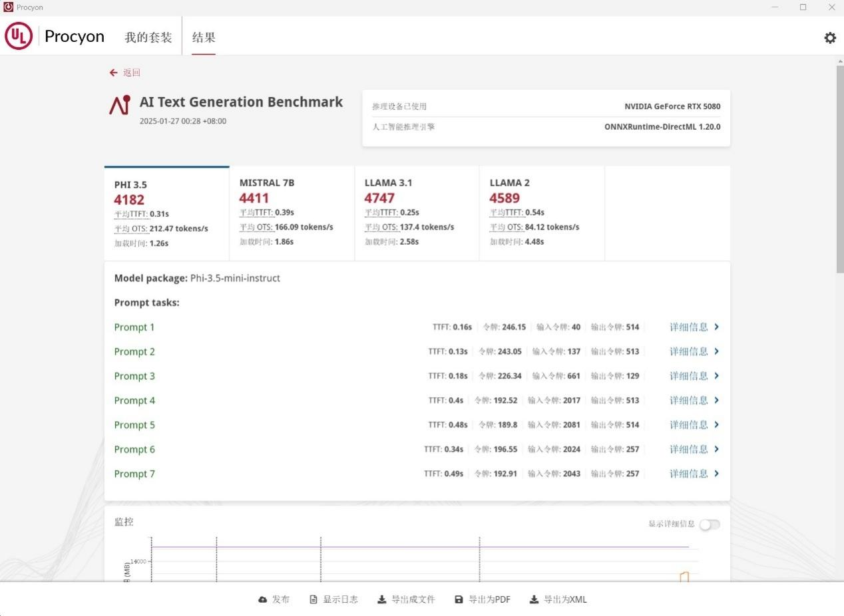Image resolution: width=844 pixels, height=616 pixels.
Task: Click the PHI 3.5 score 4182
Action: click(x=129, y=200)
